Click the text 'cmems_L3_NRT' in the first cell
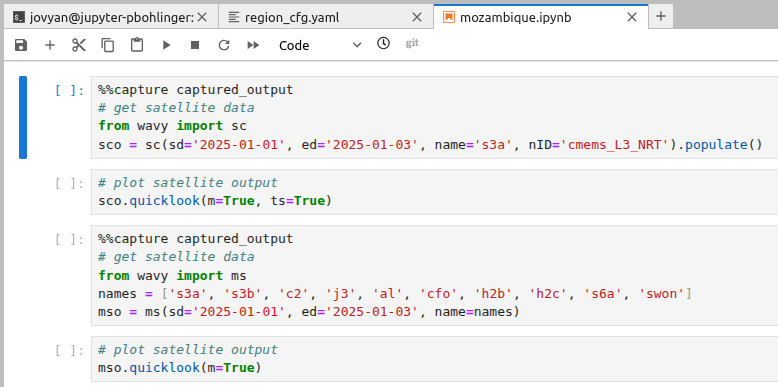 point(615,145)
